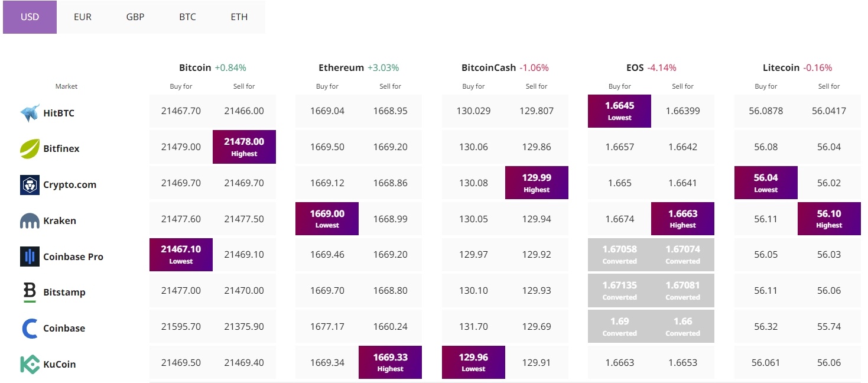Select the active USD tab
The height and width of the screenshot is (383, 868).
pyautogui.click(x=30, y=17)
